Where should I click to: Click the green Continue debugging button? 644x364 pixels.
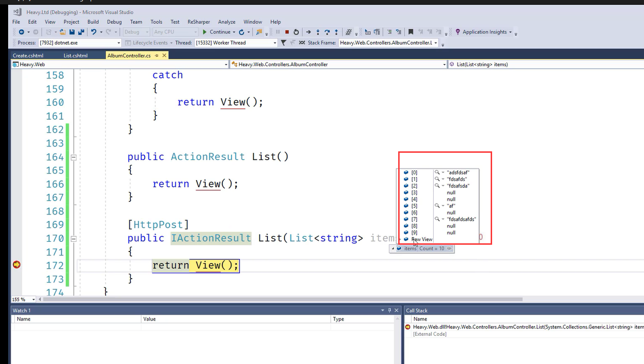(x=216, y=32)
